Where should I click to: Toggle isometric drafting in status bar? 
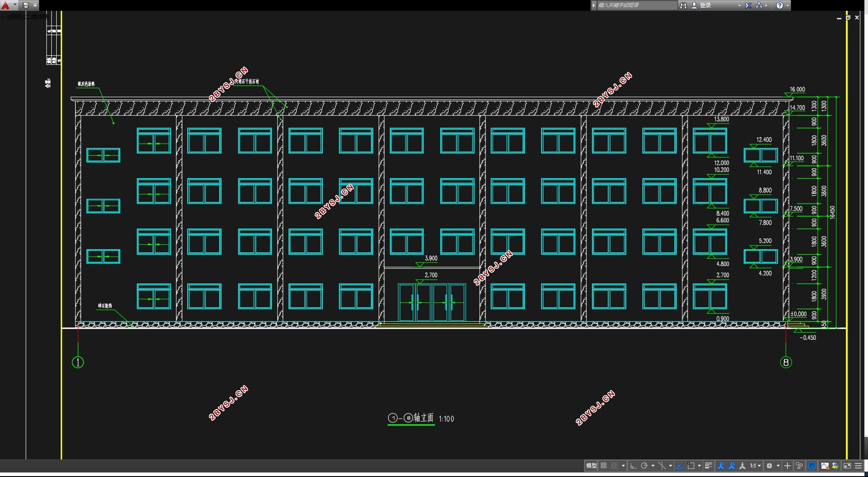point(662,466)
